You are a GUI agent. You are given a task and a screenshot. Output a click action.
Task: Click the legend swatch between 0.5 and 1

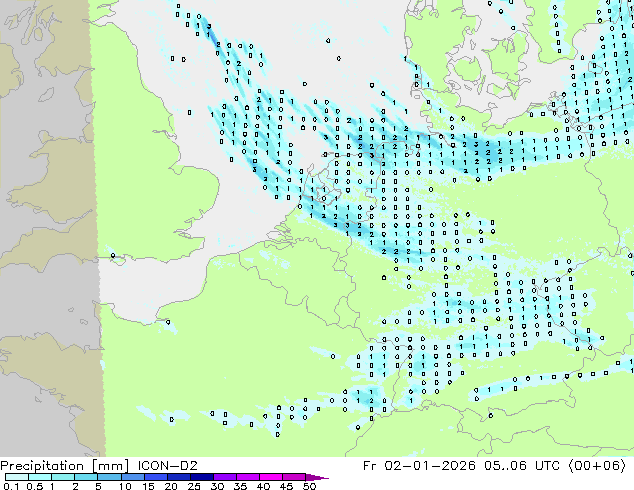[40, 477]
